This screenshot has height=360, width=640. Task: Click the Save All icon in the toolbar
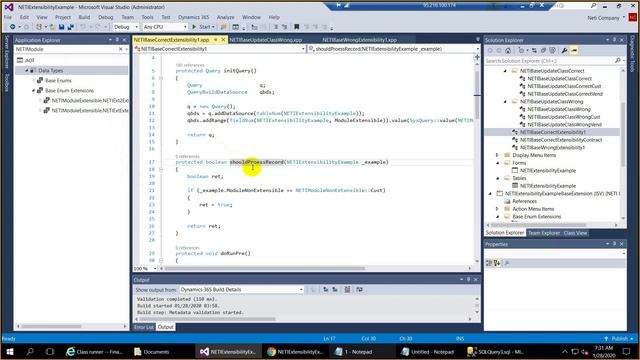(x=71, y=27)
